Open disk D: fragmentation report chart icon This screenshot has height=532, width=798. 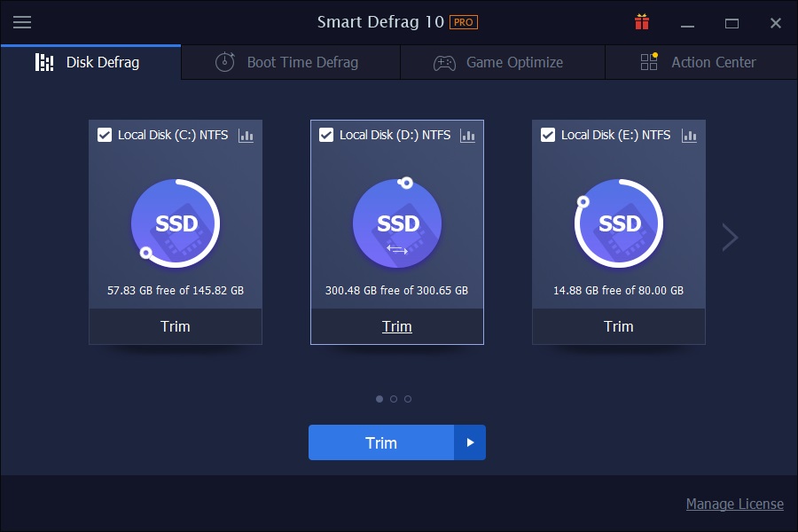pos(467,136)
